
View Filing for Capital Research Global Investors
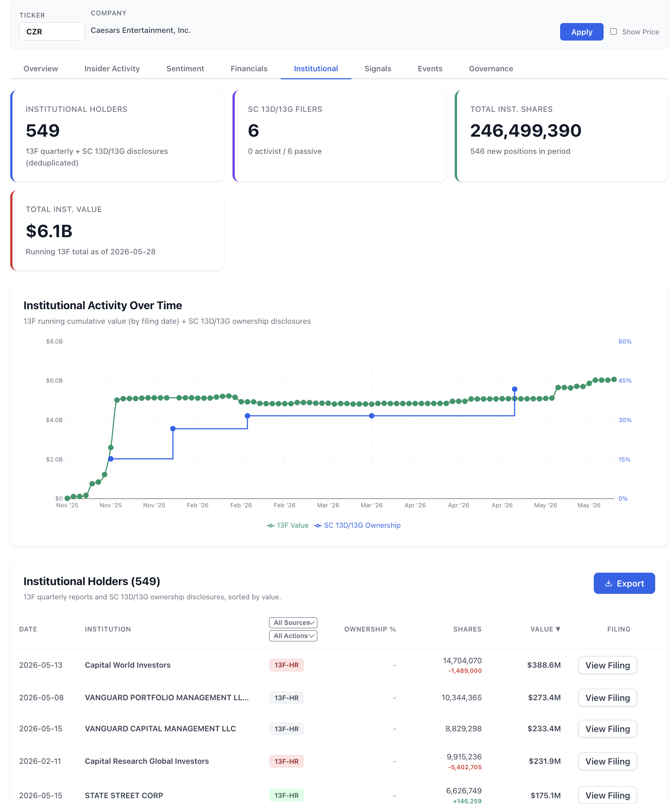point(607,761)
